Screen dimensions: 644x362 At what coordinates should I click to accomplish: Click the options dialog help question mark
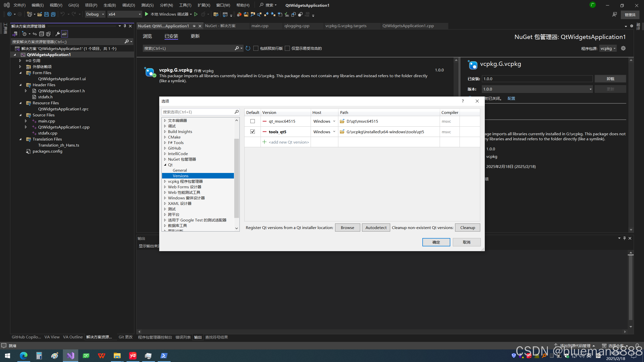(463, 101)
